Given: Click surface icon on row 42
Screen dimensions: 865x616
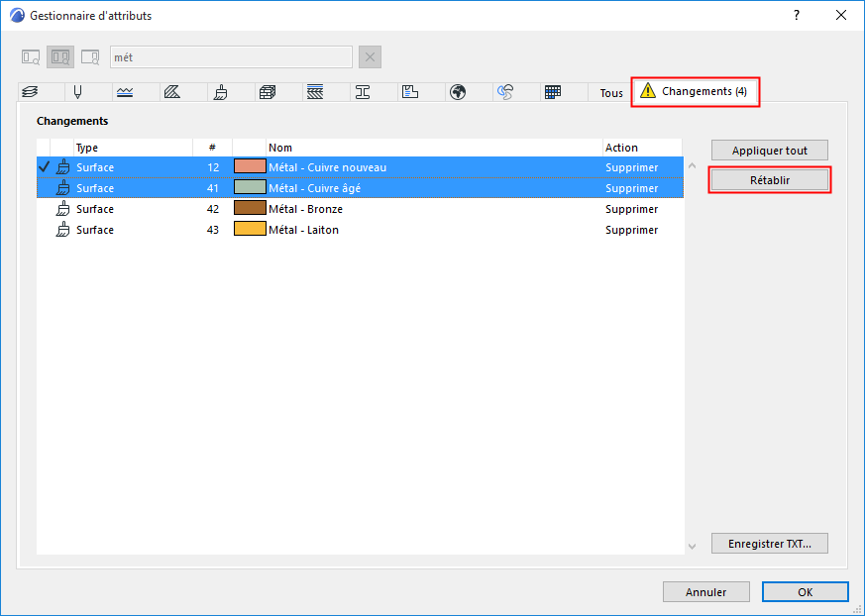Looking at the screenshot, I should click(x=63, y=209).
